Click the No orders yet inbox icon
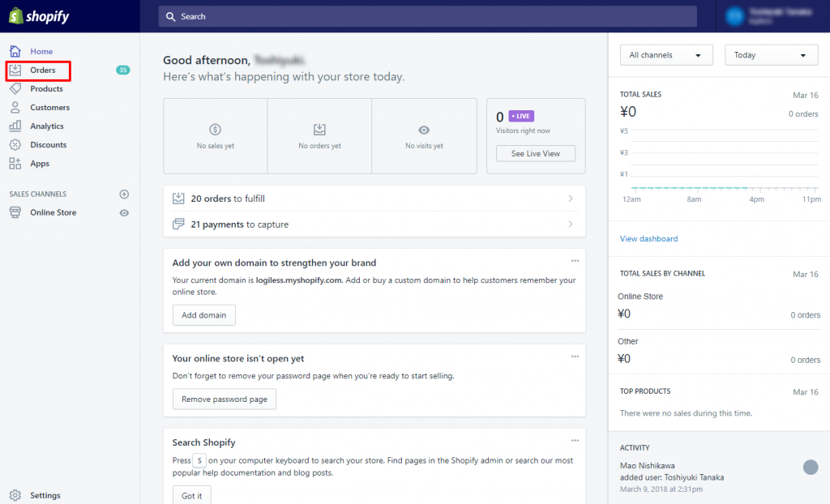 [x=319, y=129]
